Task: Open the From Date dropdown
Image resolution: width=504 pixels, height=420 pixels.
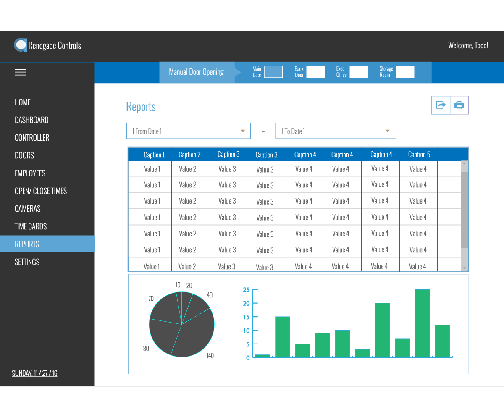Action: point(189,131)
